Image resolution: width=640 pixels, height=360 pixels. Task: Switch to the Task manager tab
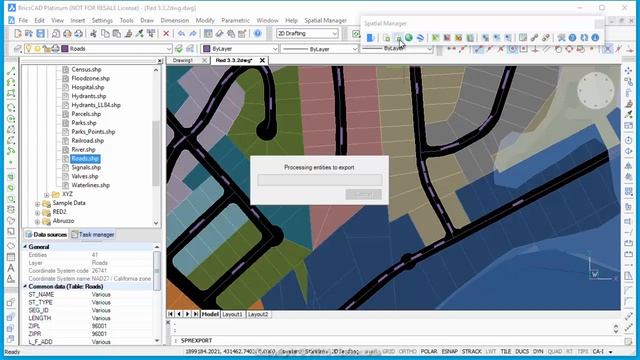[93, 235]
